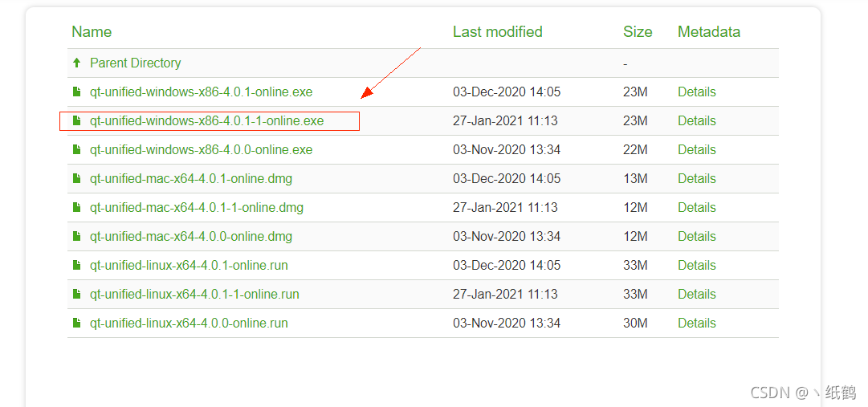Viewport: 868px width, 407px height.
Task: Click 33M size of linux-x64-4.0.1-online.run
Action: [x=635, y=265]
